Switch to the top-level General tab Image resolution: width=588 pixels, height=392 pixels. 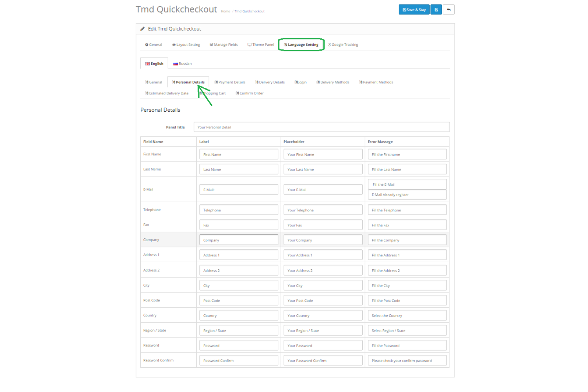click(x=154, y=45)
